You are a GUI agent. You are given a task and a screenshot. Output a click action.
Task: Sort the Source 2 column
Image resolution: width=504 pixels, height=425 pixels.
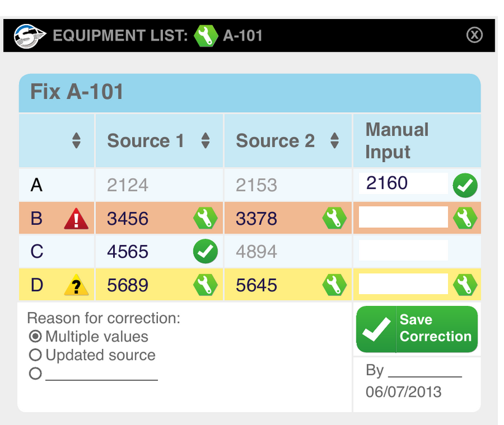[334, 141]
